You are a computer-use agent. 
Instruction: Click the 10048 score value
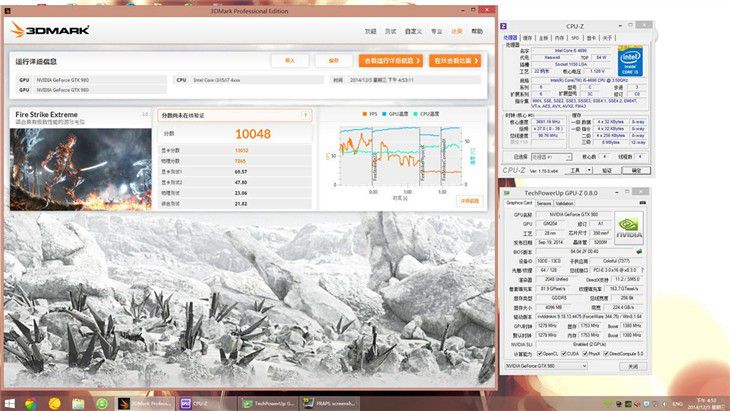click(x=253, y=134)
